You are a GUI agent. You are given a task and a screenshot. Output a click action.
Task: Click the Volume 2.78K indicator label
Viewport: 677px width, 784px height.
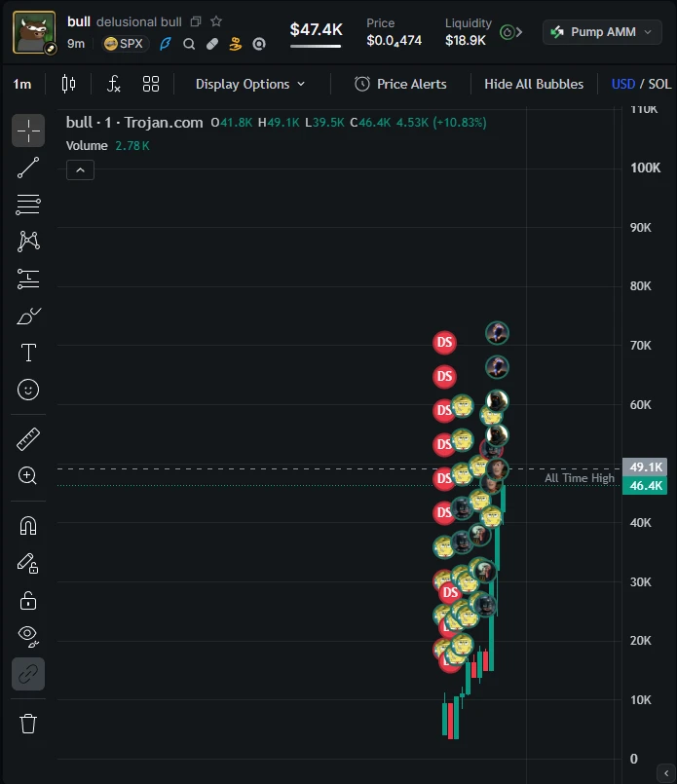pos(107,145)
